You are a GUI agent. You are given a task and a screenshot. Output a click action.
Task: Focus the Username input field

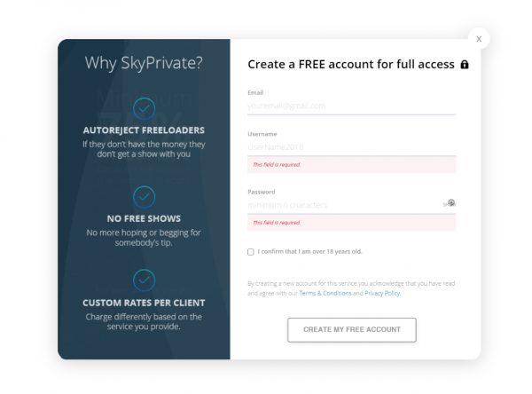click(351, 147)
